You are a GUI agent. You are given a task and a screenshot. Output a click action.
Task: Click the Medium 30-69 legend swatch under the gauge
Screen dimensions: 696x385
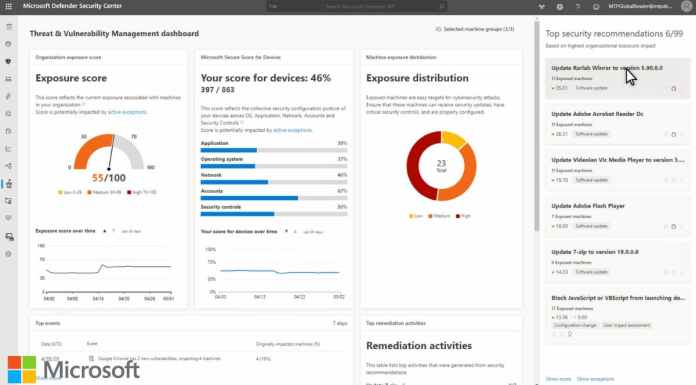(89, 192)
